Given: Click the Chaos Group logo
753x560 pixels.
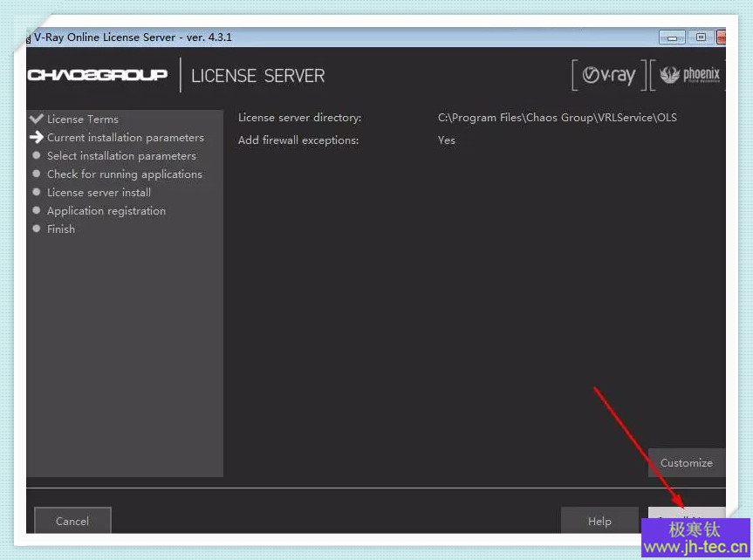Looking at the screenshot, I should coord(98,75).
